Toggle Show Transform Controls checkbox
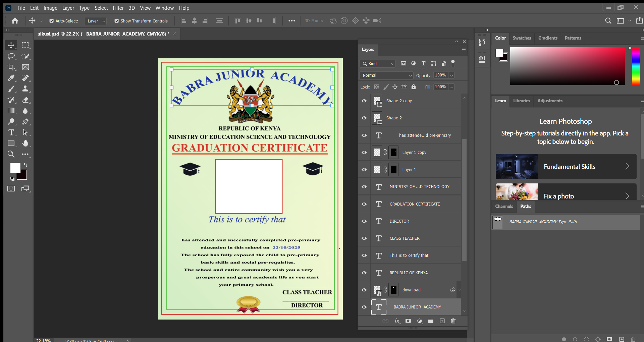Screen dimensions: 644x342 117,21
